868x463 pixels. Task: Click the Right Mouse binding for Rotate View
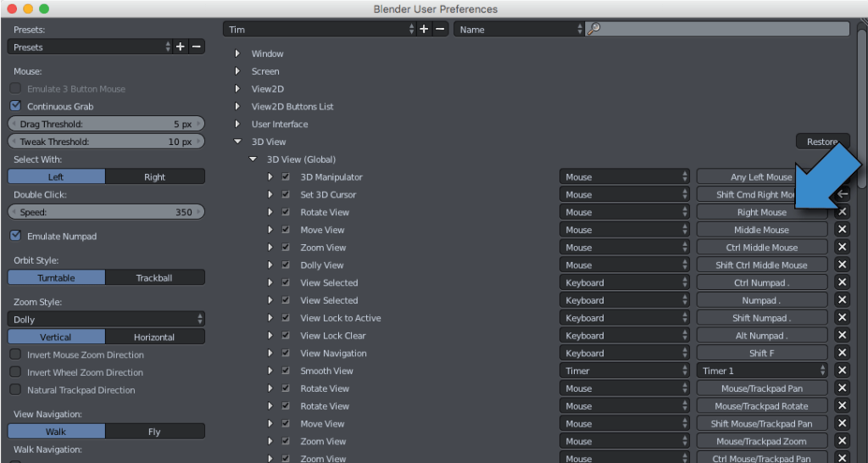click(761, 213)
